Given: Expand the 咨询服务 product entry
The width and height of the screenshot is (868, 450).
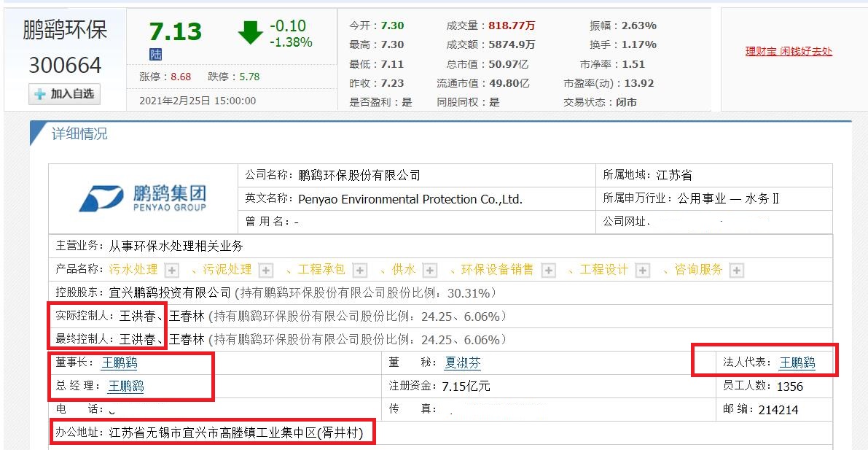Looking at the screenshot, I should click(736, 269).
